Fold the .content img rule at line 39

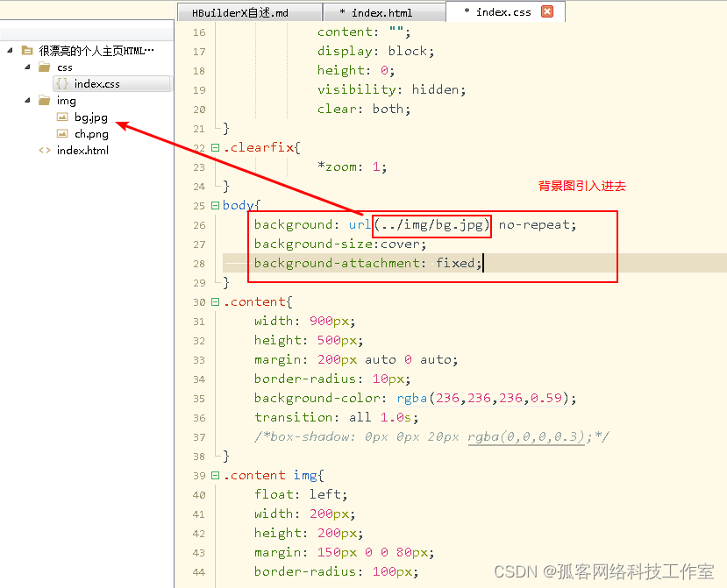point(215,476)
